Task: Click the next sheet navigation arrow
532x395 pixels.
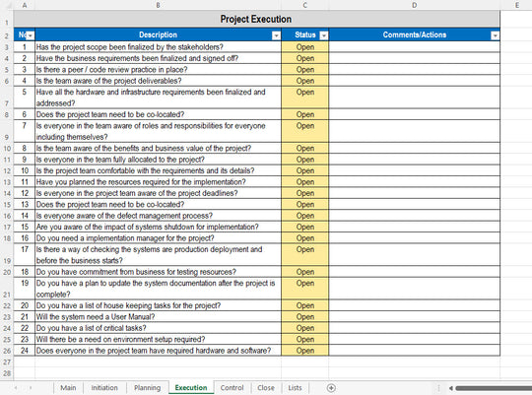Action: [x=31, y=387]
